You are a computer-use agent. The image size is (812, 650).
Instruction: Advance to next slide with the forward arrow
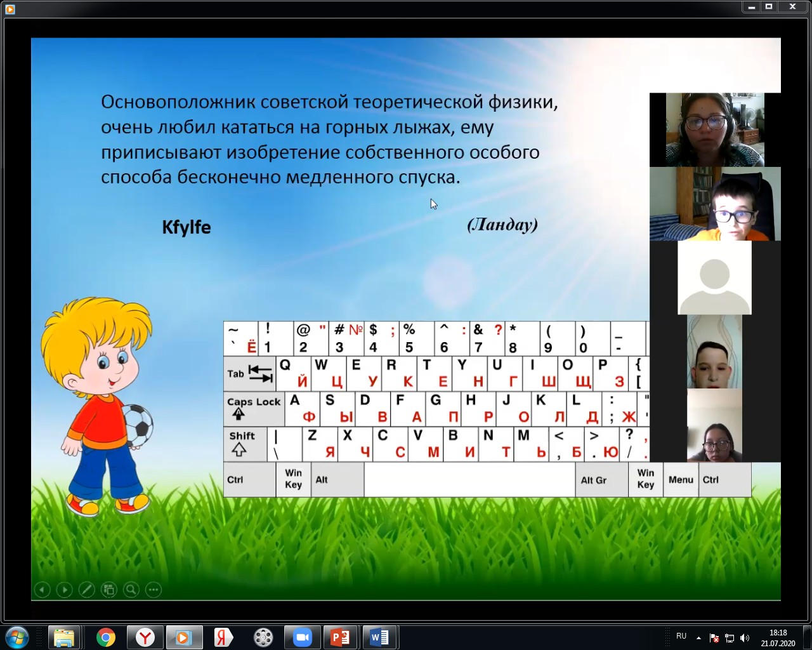tap(64, 590)
